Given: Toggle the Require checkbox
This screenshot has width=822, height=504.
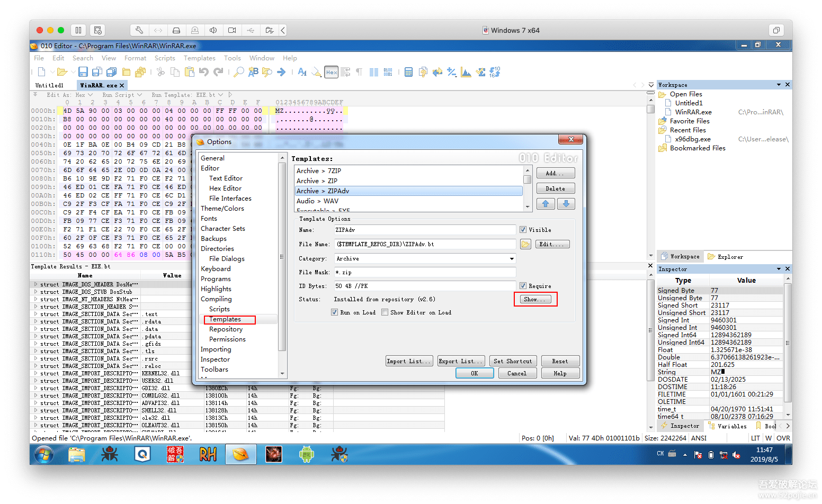Looking at the screenshot, I should point(523,286).
